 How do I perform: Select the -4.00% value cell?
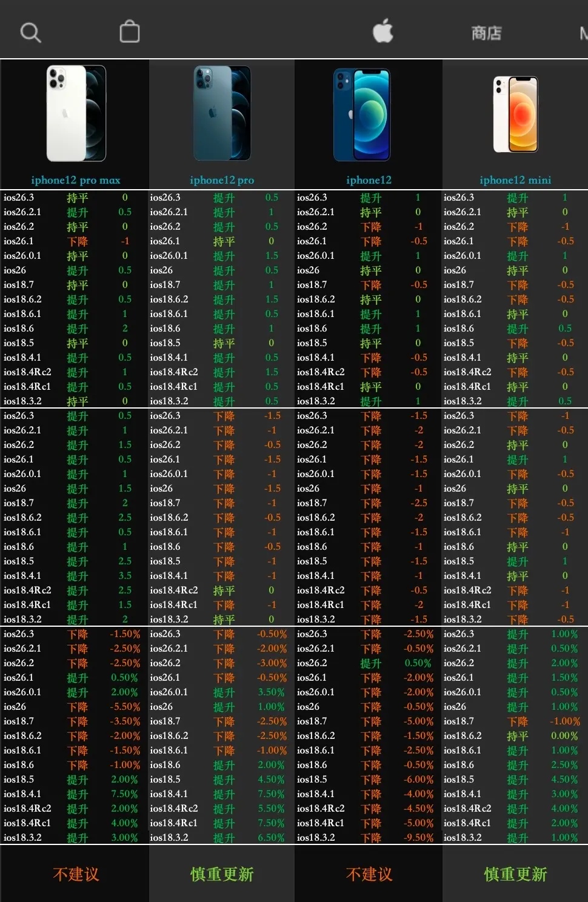click(418, 794)
